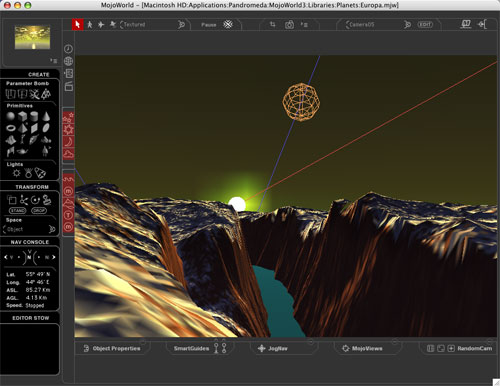
Task: Click the rendered scene thumbnail preview
Action: [x=32, y=38]
